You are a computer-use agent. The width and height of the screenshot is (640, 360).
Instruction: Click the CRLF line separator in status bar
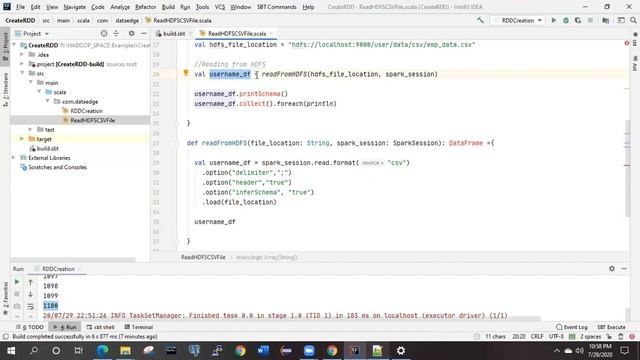(537, 337)
